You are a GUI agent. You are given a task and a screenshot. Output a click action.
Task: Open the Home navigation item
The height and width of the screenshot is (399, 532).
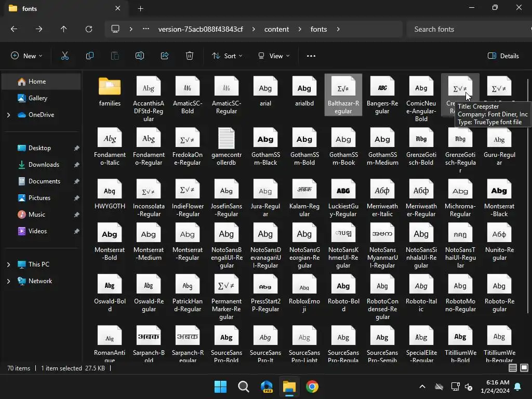[x=41, y=82]
